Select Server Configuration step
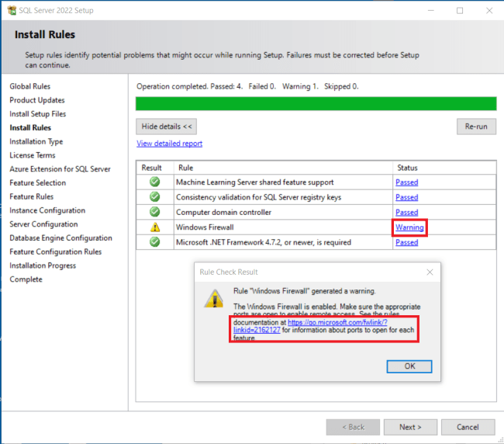Screen dimensions: 504x444 pyautogui.click(x=43, y=224)
